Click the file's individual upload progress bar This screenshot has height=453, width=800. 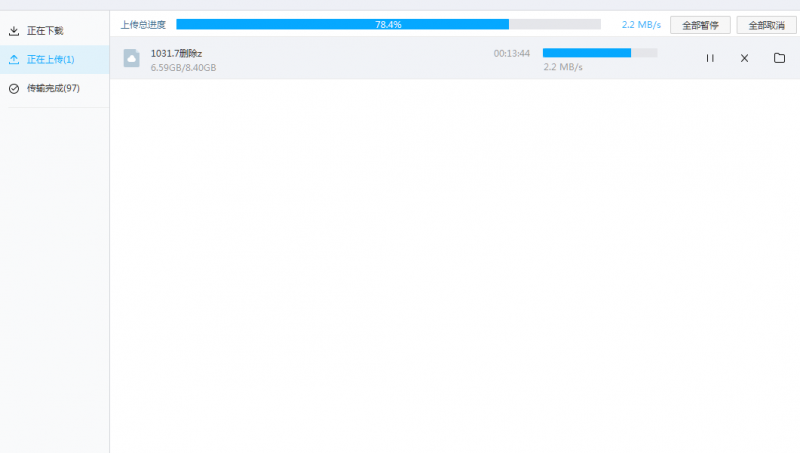pyautogui.click(x=599, y=52)
